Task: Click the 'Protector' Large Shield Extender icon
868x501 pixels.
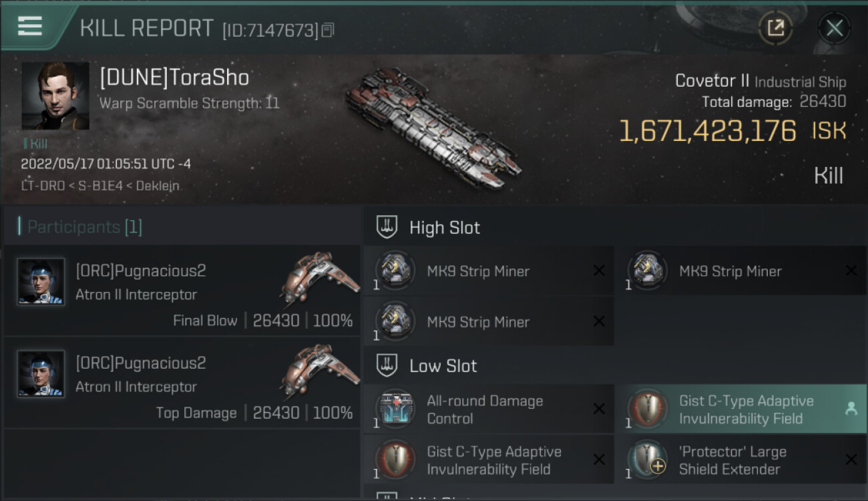Action: click(647, 460)
